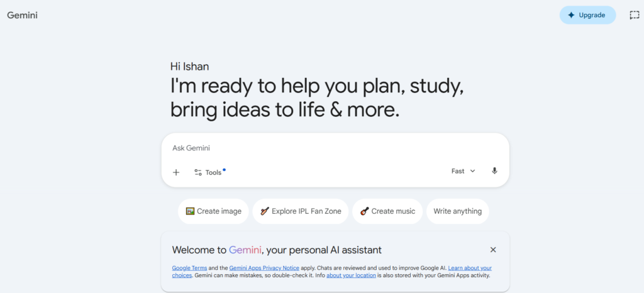Open Learn about your choices link
Viewport: 644px width, 293px height.
click(x=470, y=268)
